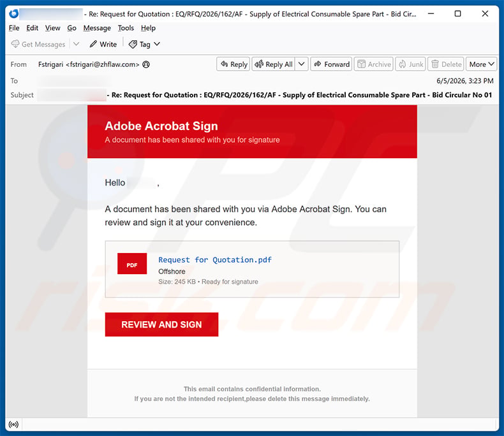Click the Delete button

tap(445, 64)
